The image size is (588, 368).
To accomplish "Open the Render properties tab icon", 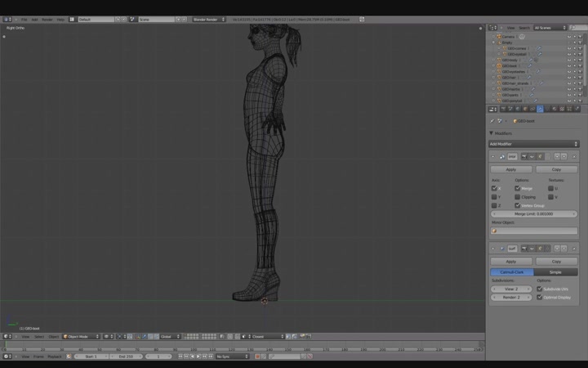I will point(503,110).
